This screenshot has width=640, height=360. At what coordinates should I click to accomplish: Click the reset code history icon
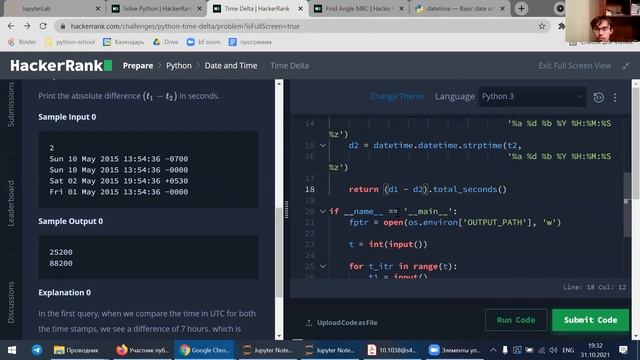coord(599,97)
